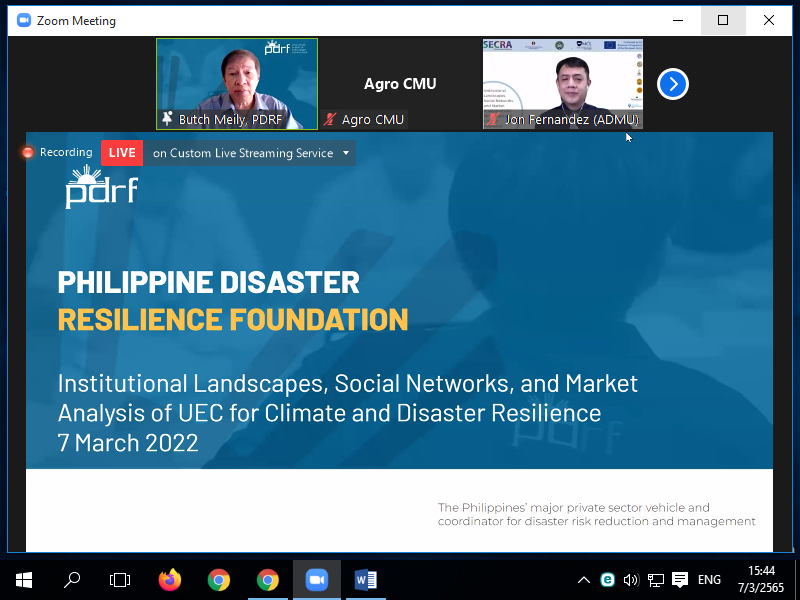The width and height of the screenshot is (800, 600).
Task: Click the Zoom app taskbar icon
Action: [x=316, y=580]
